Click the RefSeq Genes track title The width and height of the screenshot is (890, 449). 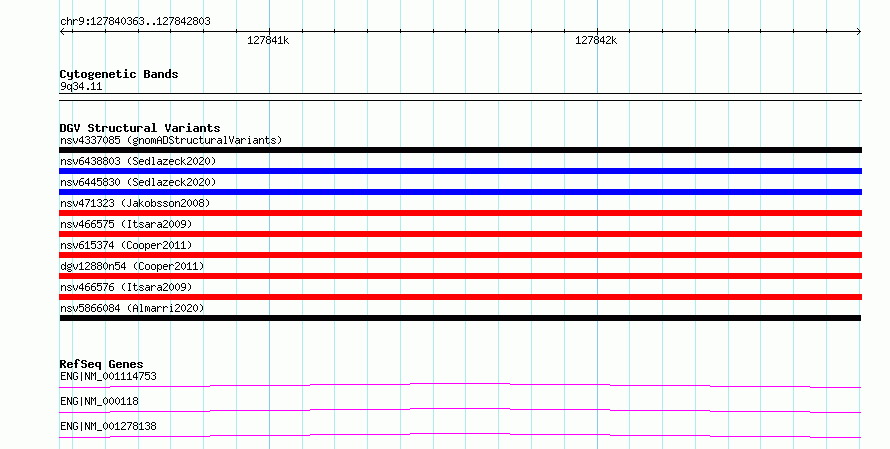[x=101, y=364]
